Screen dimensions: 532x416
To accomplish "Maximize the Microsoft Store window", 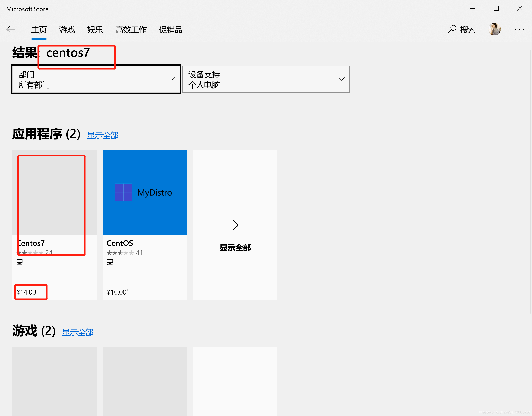I will tap(496, 9).
